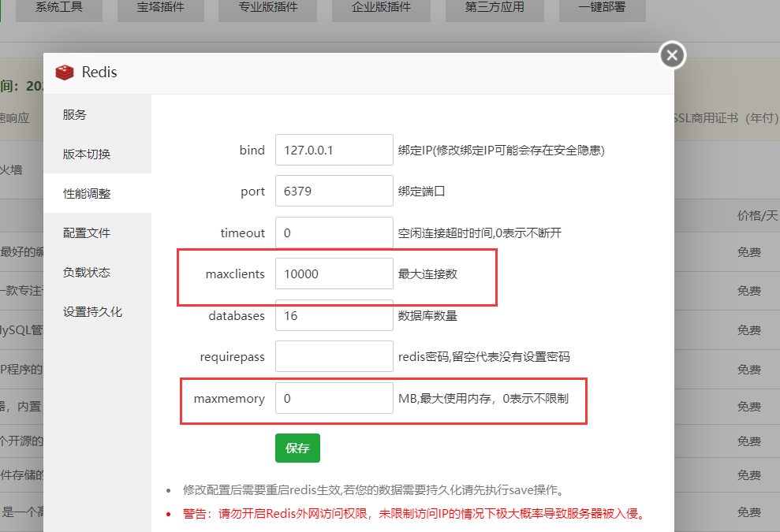Click the 价格/天 column header
This screenshot has height=532, width=780.
(757, 215)
